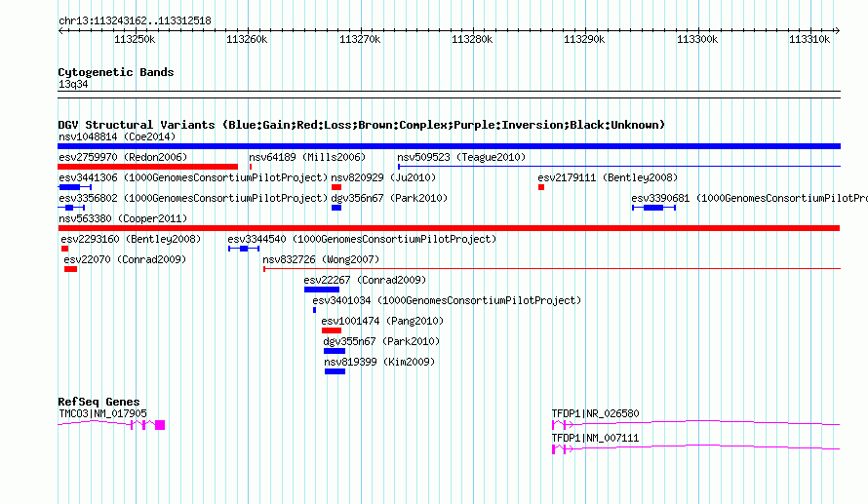This screenshot has height=504, width=868.
Task: Click the TFDP1|NM_007111 transcript label
Action: click(x=595, y=438)
